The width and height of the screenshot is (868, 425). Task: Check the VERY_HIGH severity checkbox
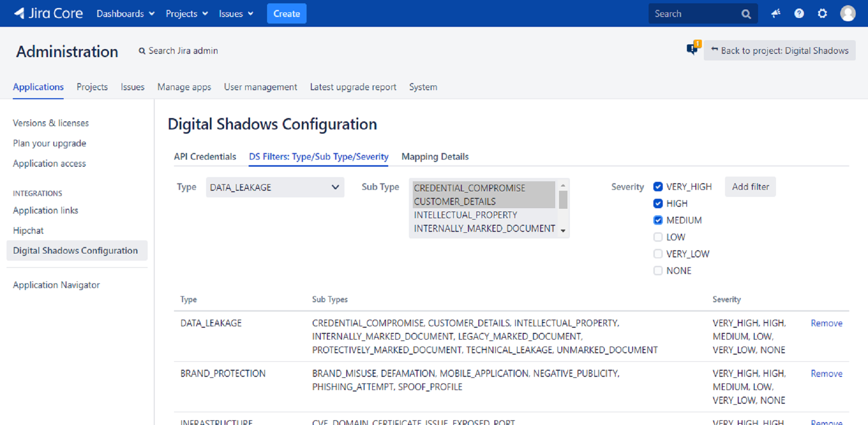coord(658,187)
